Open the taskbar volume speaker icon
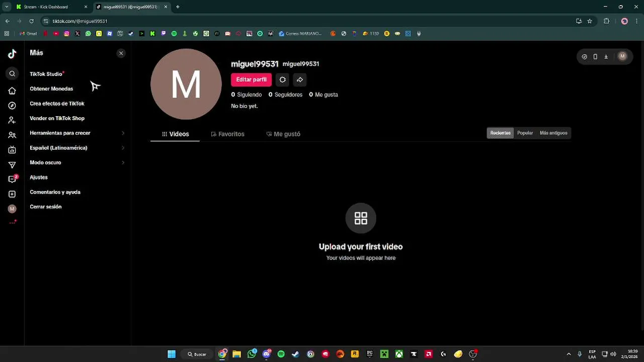The height and width of the screenshot is (362, 644). [613, 354]
